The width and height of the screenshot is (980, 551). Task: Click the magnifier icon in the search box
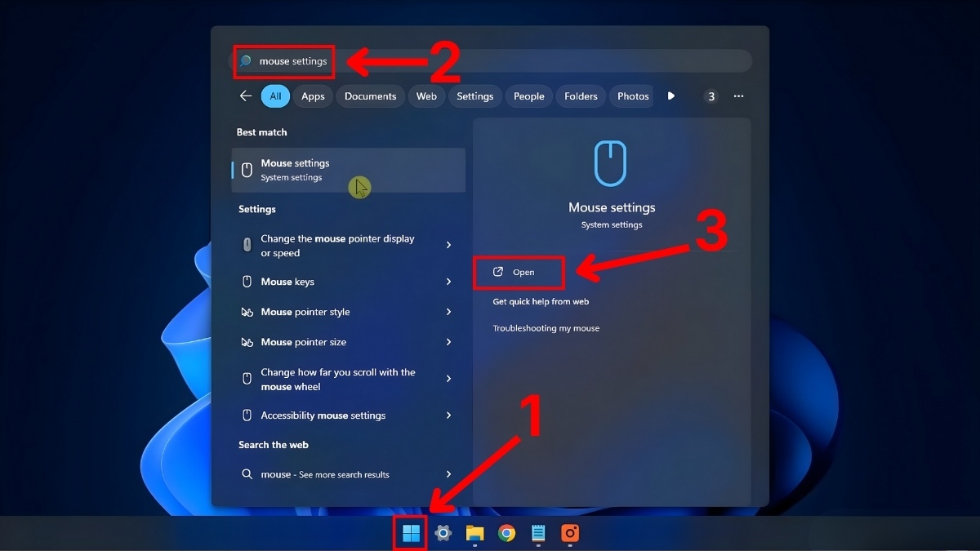point(247,60)
